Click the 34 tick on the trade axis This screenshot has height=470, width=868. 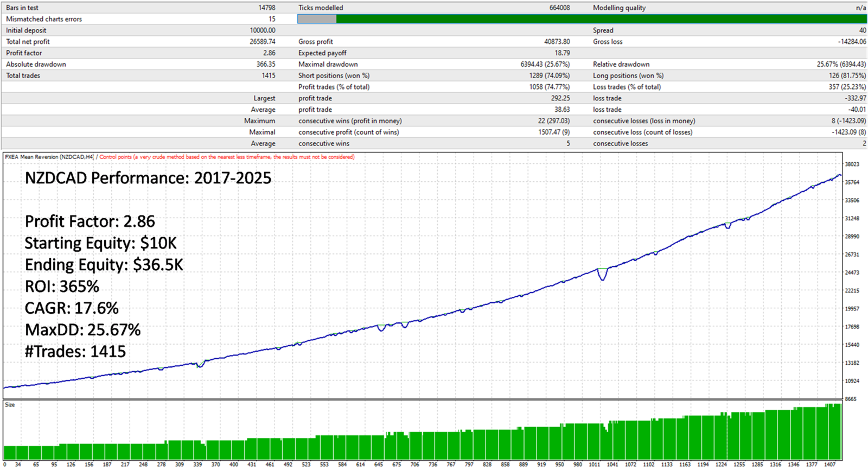18,465
